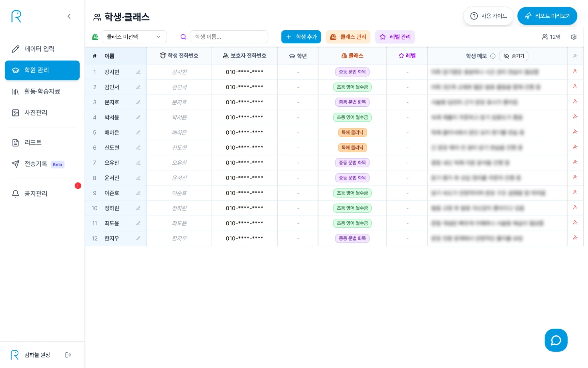Open 사진관리 in the sidebar
The image size is (588, 368).
pyautogui.click(x=42, y=113)
